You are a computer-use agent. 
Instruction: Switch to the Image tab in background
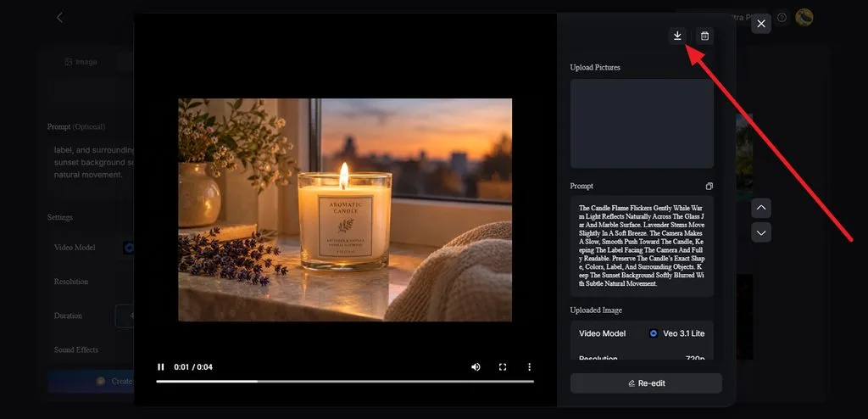point(81,62)
